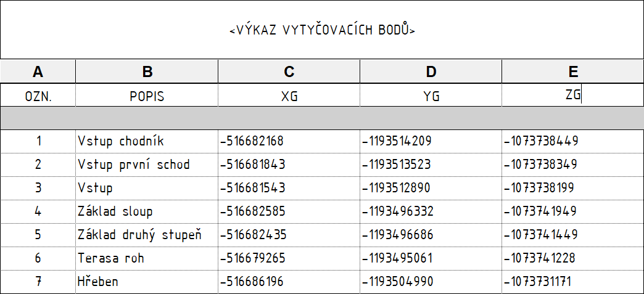Select the Základ sloup cell
Image resolution: width=644 pixels, height=294 pixels.
147,212
